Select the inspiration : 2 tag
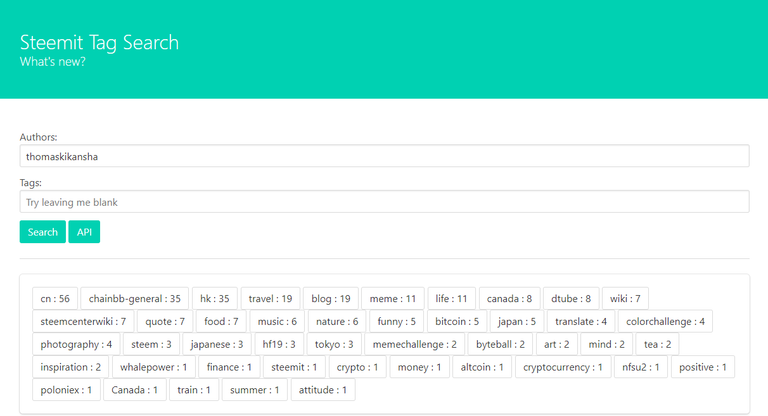Screen dimensions: 768x416 [71, 367]
